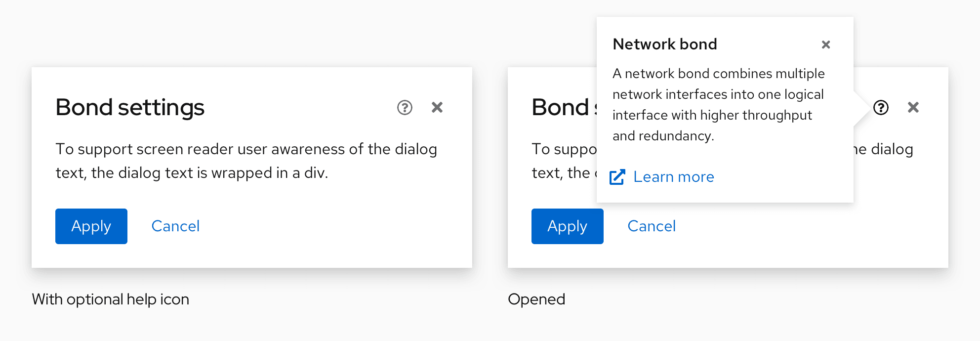The width and height of the screenshot is (980, 341).
Task: Click help icon in dialog without popover
Action: click(405, 107)
